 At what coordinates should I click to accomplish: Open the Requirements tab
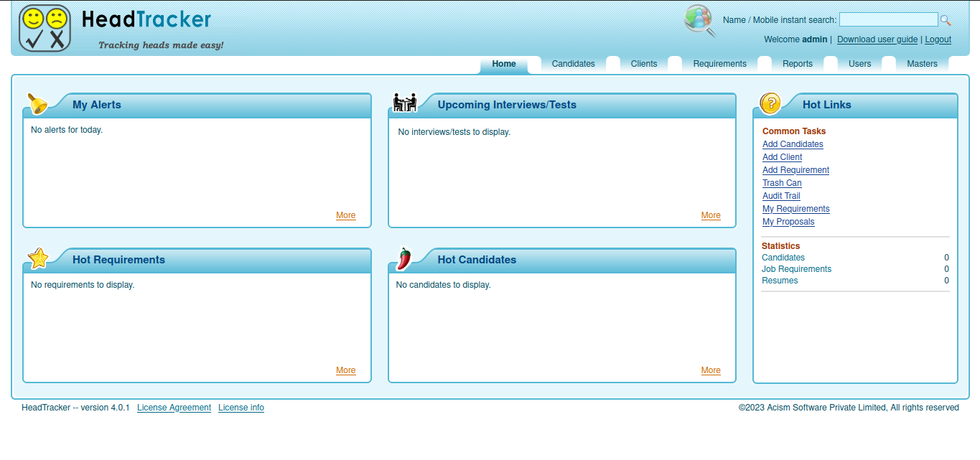tap(719, 64)
